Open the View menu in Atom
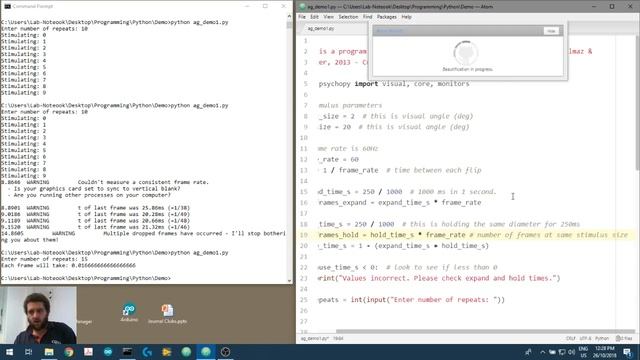 [329, 17]
